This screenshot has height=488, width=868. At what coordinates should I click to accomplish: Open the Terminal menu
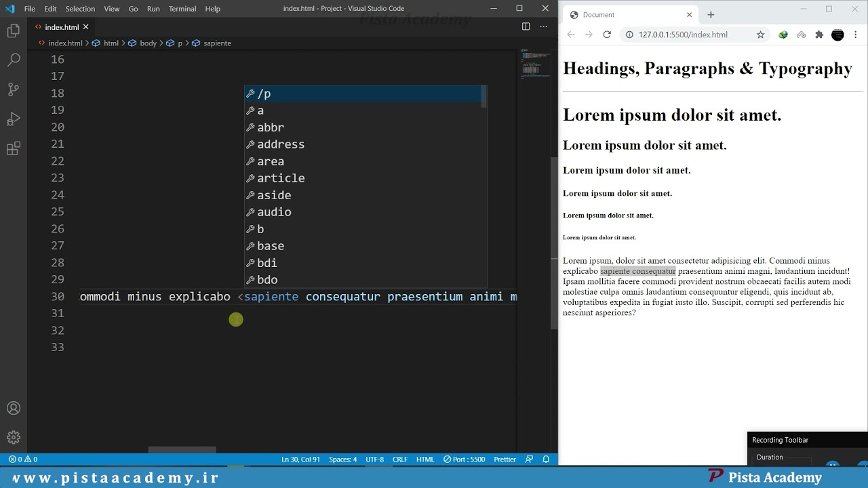pos(182,9)
